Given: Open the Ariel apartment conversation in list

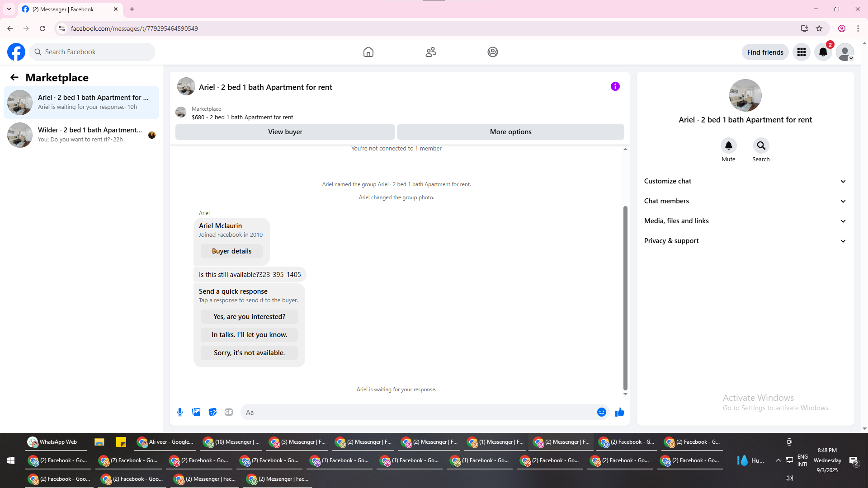Looking at the screenshot, I should pos(81,103).
